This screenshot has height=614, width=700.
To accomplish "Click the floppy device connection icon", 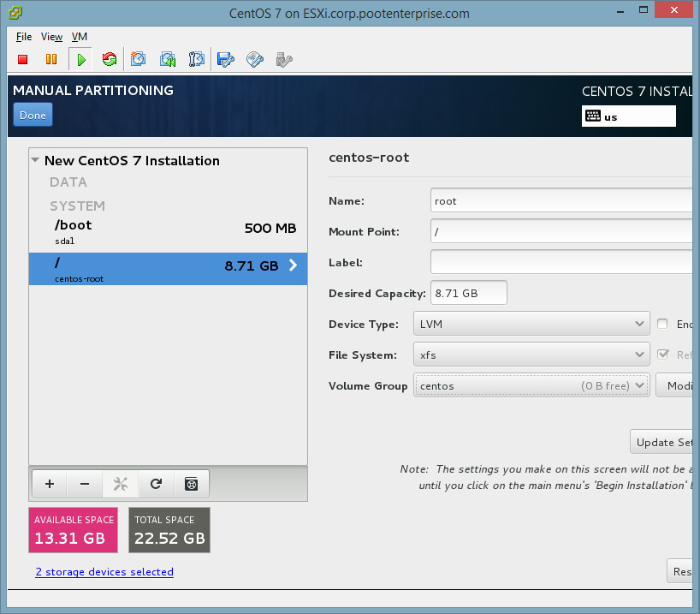I will (226, 59).
